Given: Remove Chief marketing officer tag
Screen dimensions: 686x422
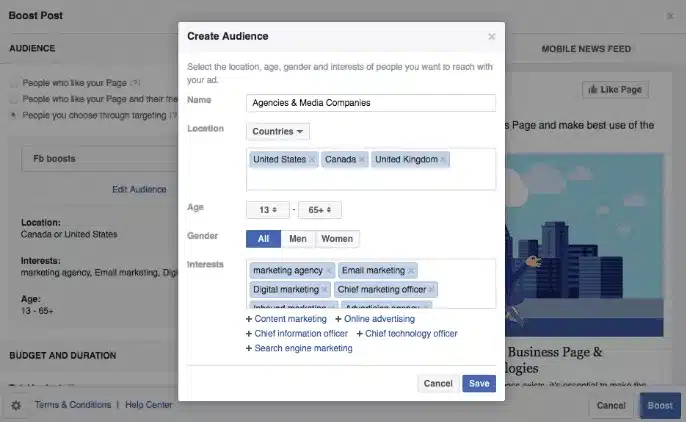Looking at the screenshot, I should point(433,290).
